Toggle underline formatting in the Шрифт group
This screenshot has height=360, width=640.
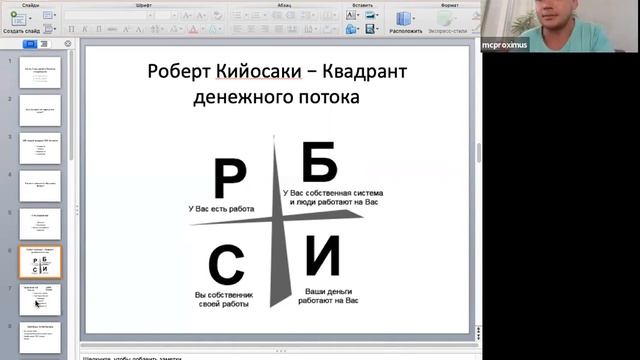[x=98, y=29]
